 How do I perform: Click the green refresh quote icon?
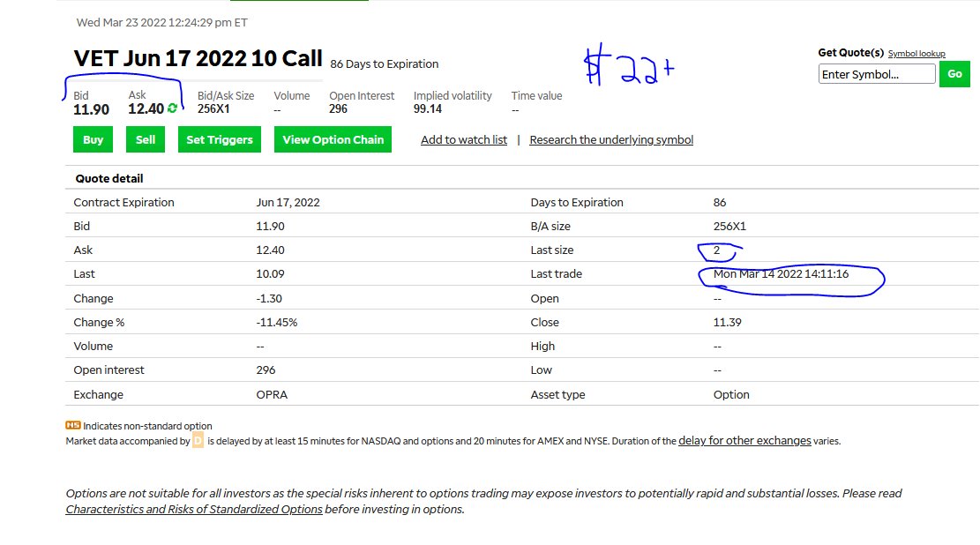point(173,108)
